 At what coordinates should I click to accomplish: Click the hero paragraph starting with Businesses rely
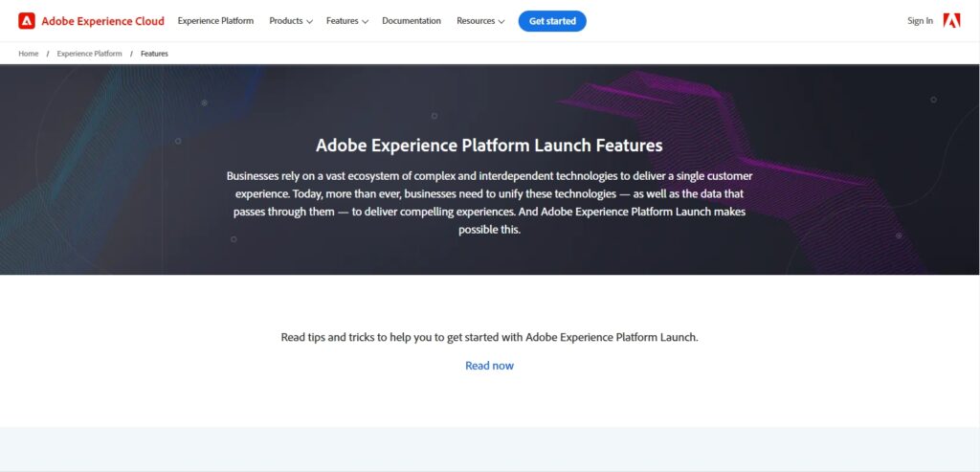tap(489, 203)
